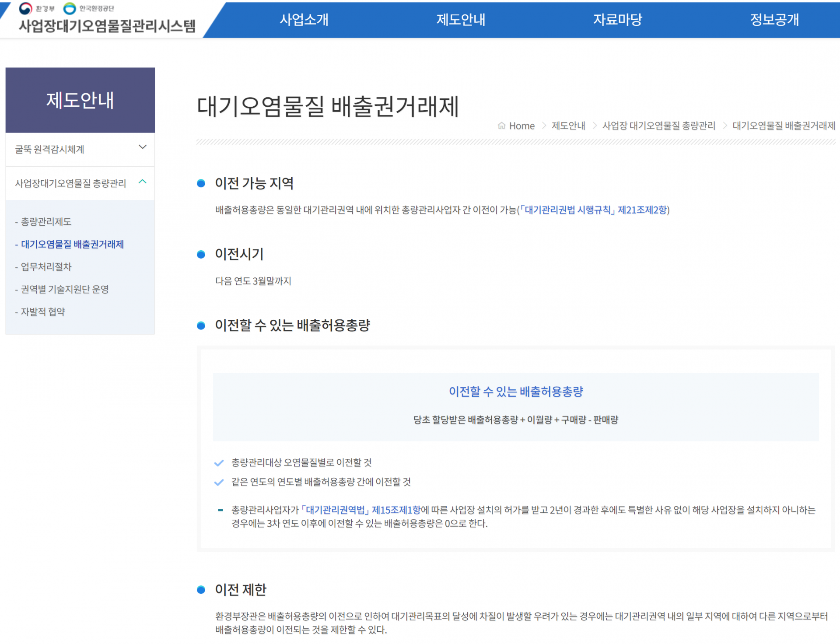This screenshot has width=840, height=644.
Task: Click the checkmark beside 같은 연도의 연도별 배출허용총량
Action: 219,483
